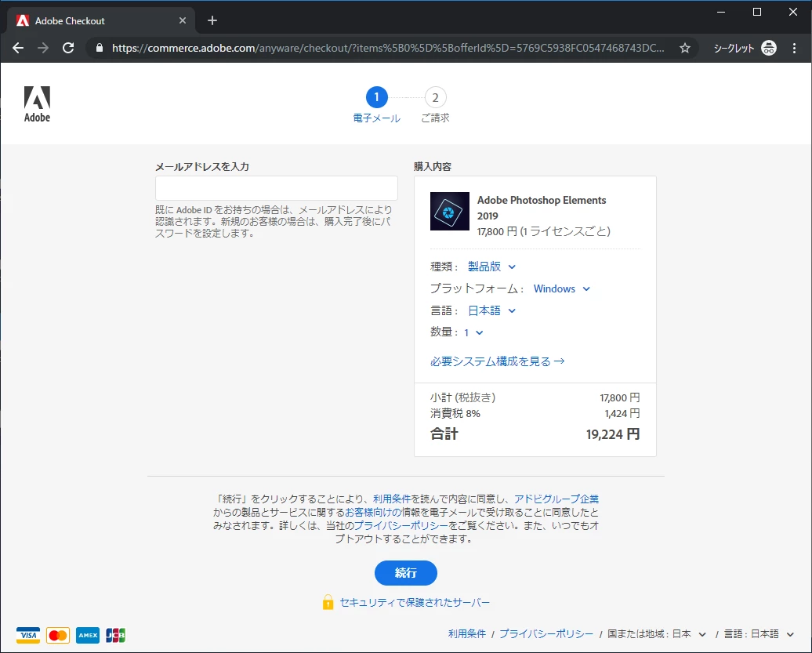
Task: Open the 利用条件 link in the consent text
Action: point(392,499)
